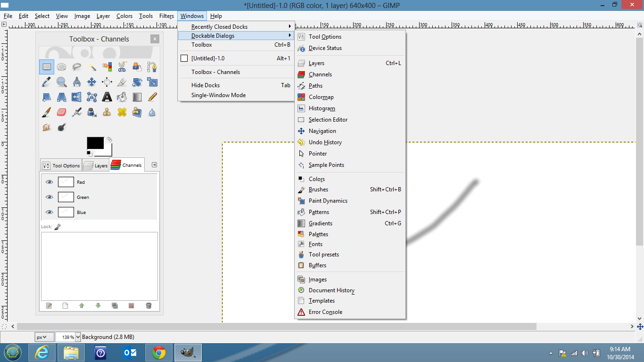The width and height of the screenshot is (644, 362).
Task: Click the lower channel down arrow
Action: (x=98, y=305)
